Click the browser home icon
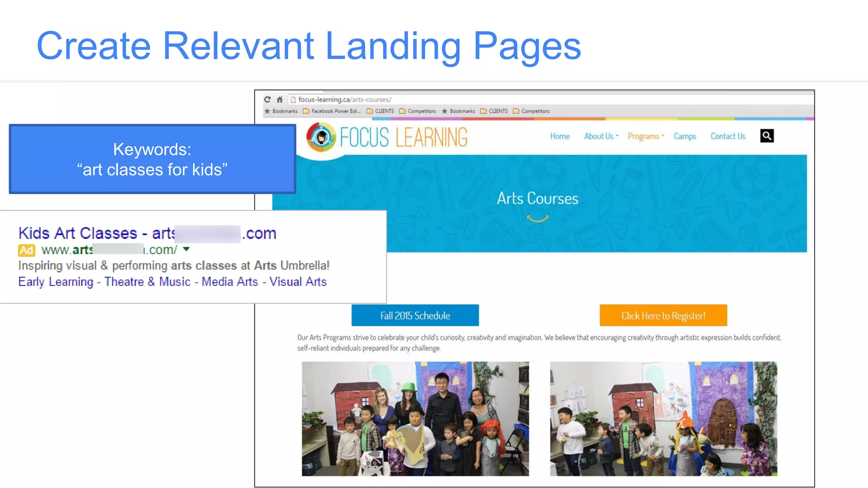The width and height of the screenshot is (868, 488). tap(280, 100)
